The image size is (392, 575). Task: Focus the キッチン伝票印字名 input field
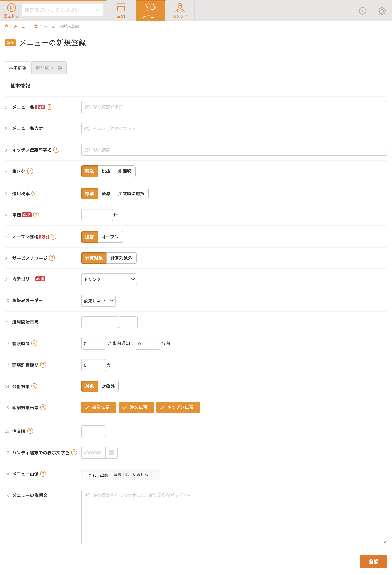(x=234, y=150)
